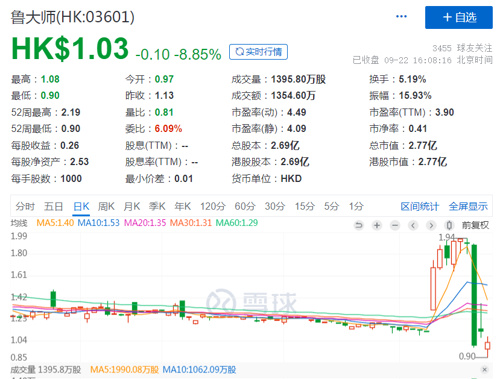The image size is (500, 379).
Task: Click the 1.94 high price marker
Action: (447, 237)
